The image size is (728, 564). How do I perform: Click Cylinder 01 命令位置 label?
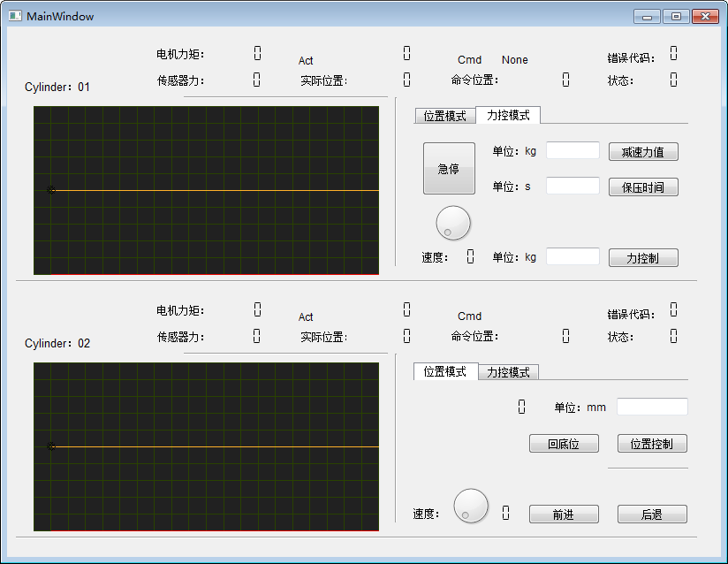click(474, 80)
